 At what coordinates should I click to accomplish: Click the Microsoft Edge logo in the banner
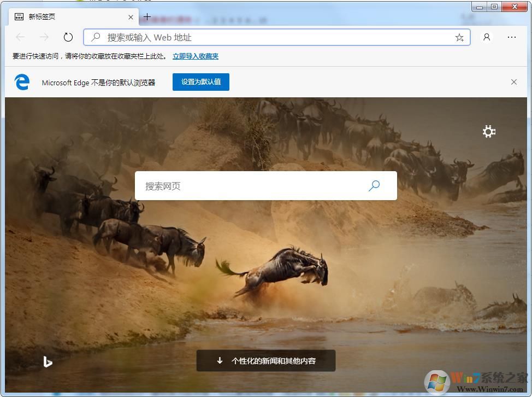tap(21, 82)
